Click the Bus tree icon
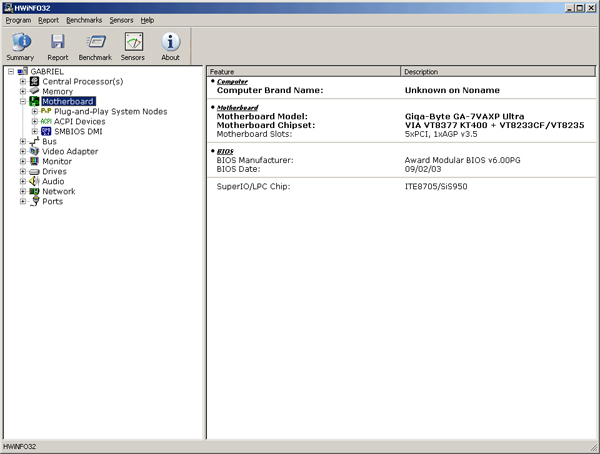600x454 pixels. click(x=34, y=141)
